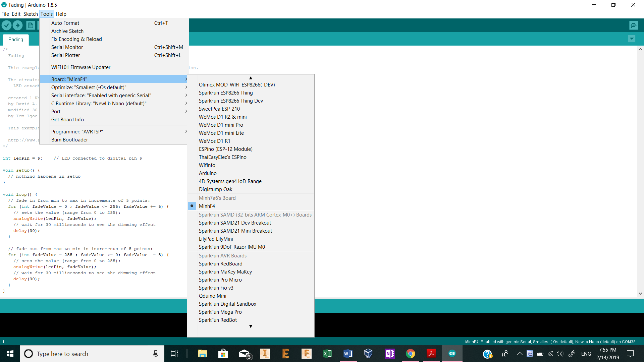
Task: Open File Explorer from the taskbar
Action: tap(202, 354)
